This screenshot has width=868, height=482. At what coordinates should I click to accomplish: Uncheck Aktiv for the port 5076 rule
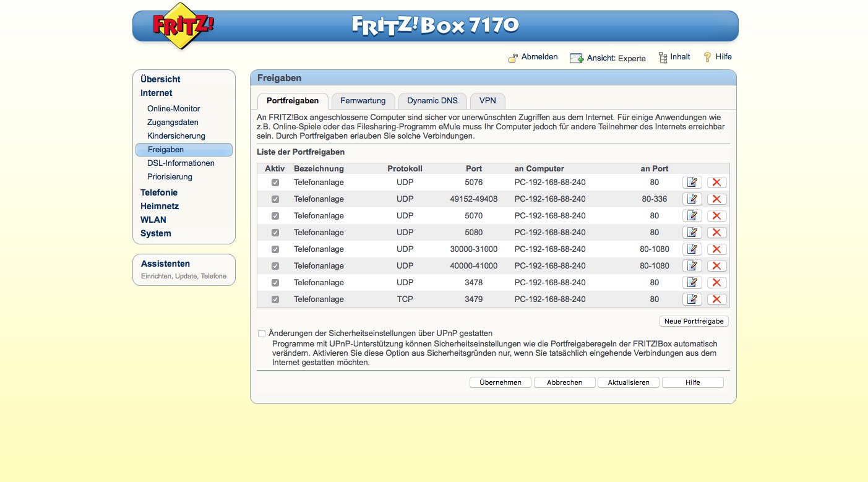[x=275, y=183]
